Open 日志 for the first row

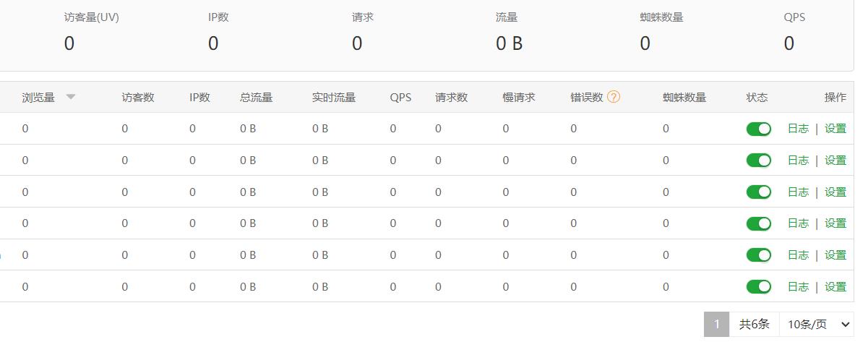click(x=798, y=129)
